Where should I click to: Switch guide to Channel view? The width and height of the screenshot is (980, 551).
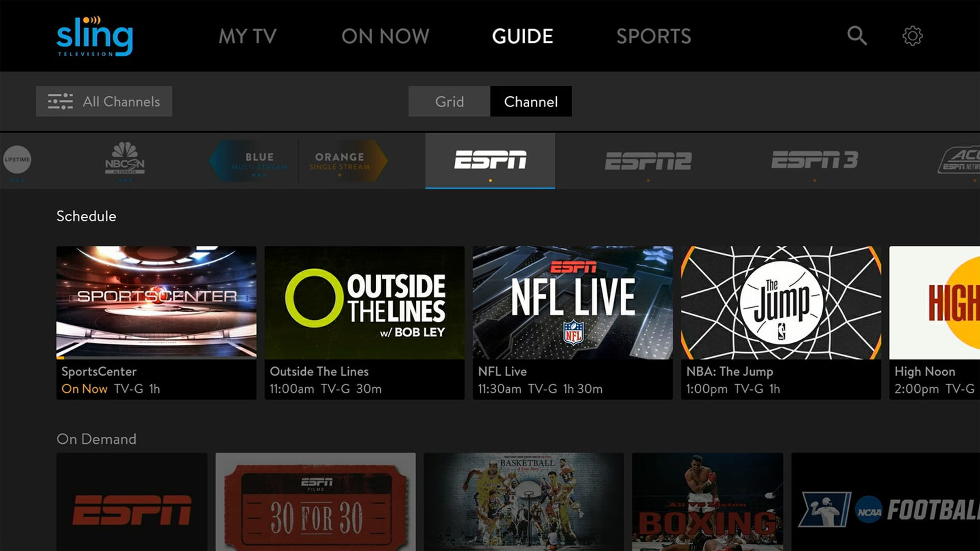pyautogui.click(x=531, y=102)
